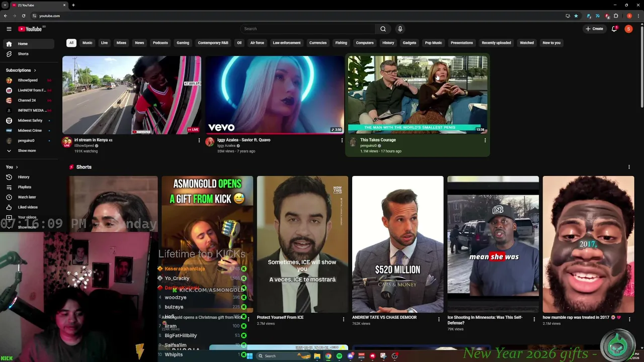The width and height of the screenshot is (644, 362).
Task: Open Channel 24 subscription
Action: point(28,101)
